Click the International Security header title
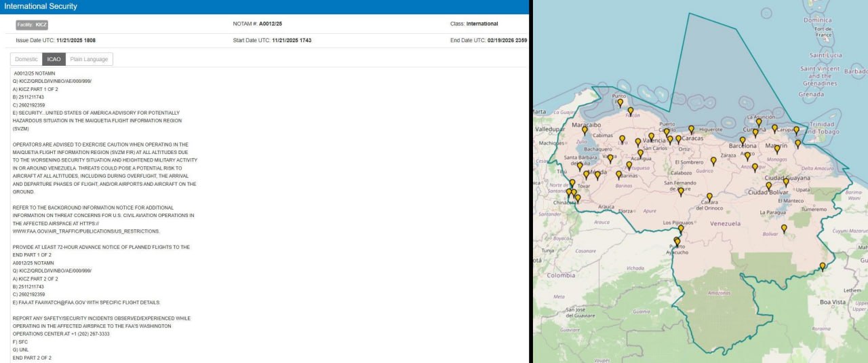The width and height of the screenshot is (868, 363). point(41,6)
